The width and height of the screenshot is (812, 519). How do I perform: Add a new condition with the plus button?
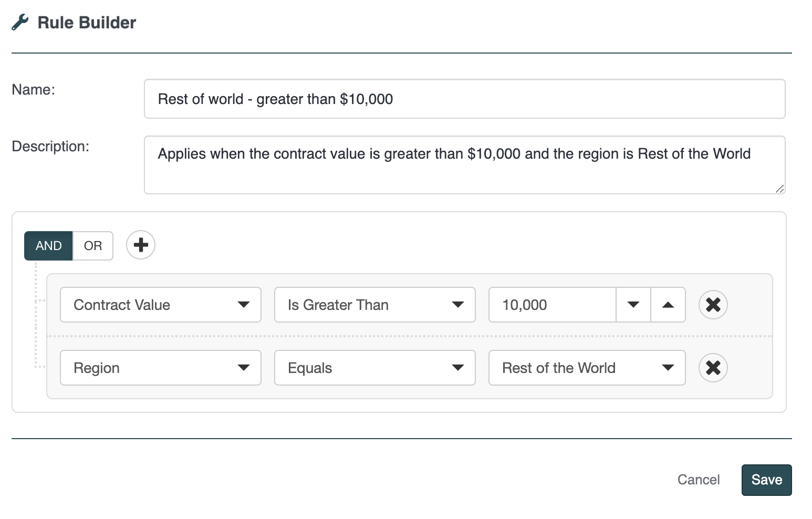(x=141, y=245)
